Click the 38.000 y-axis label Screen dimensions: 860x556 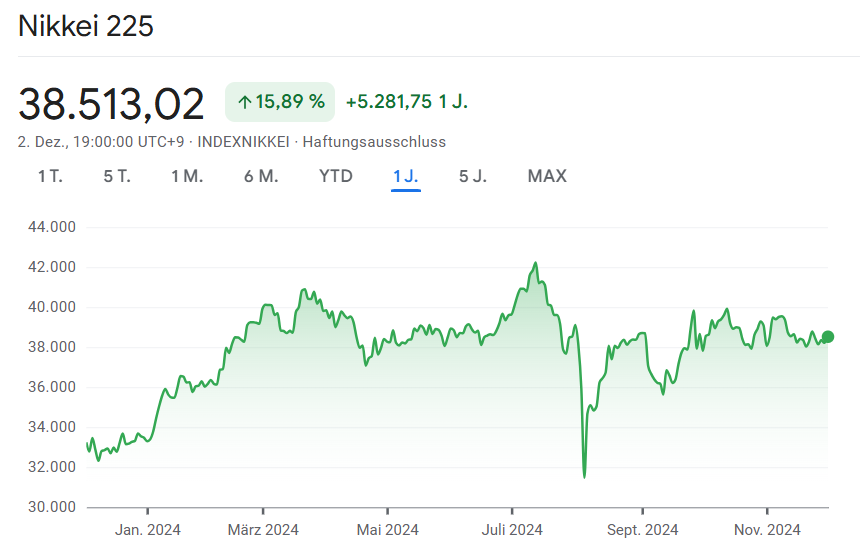[x=52, y=347]
